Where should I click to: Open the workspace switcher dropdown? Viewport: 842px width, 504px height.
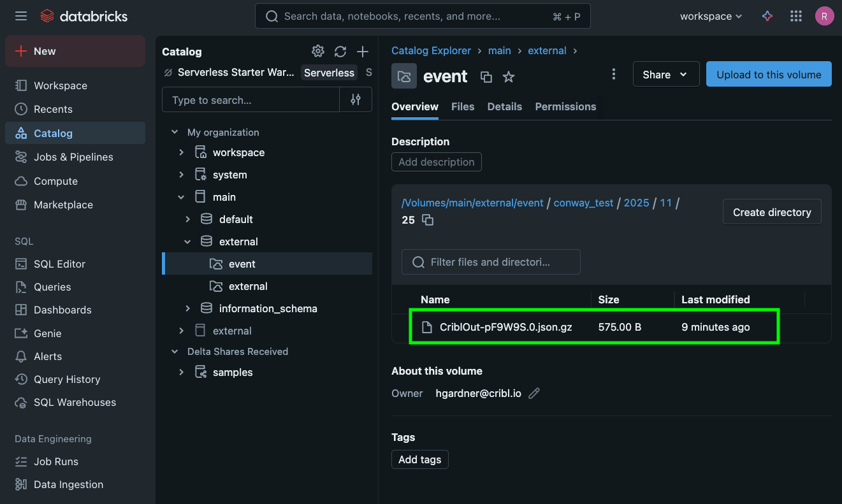click(x=711, y=17)
